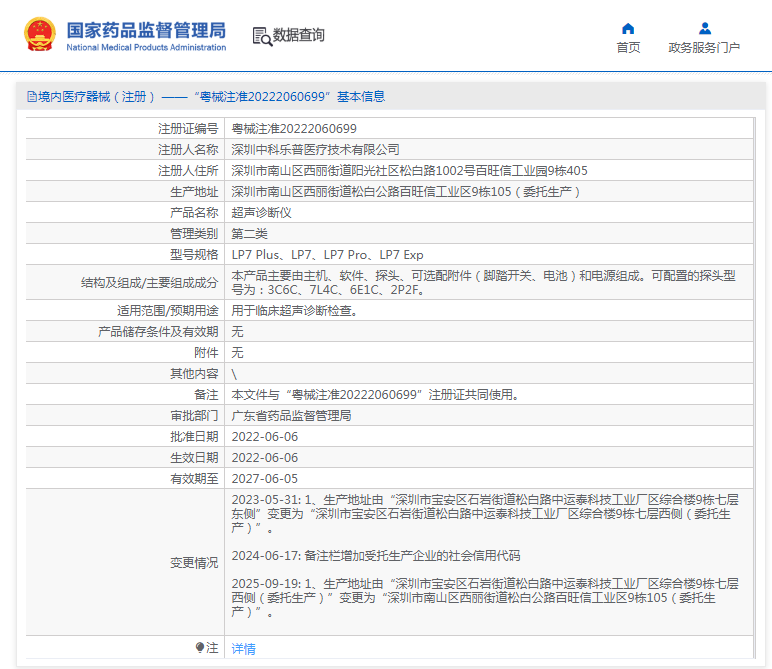This screenshot has height=669, width=772.
Task: Click the 2024-06-17 change record entry
Action: pos(376,556)
